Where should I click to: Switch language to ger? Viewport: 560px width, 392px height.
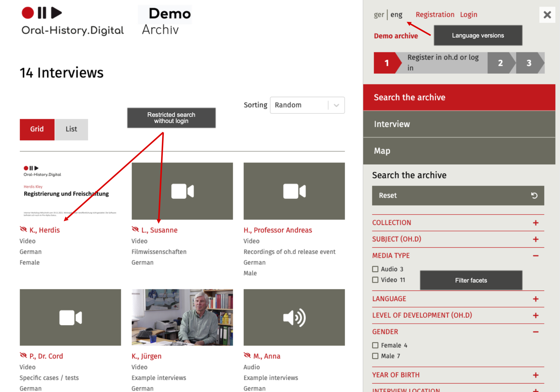pos(379,15)
